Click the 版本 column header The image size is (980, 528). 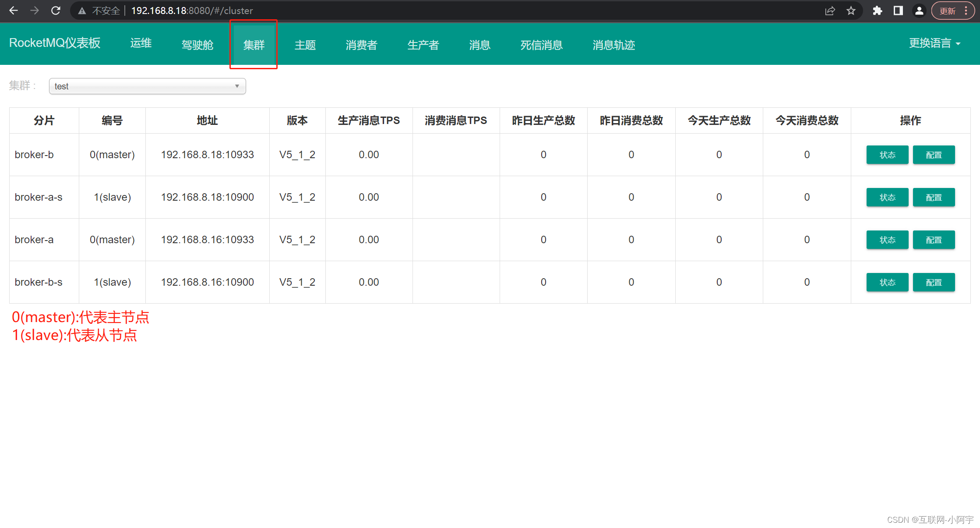[x=297, y=120]
